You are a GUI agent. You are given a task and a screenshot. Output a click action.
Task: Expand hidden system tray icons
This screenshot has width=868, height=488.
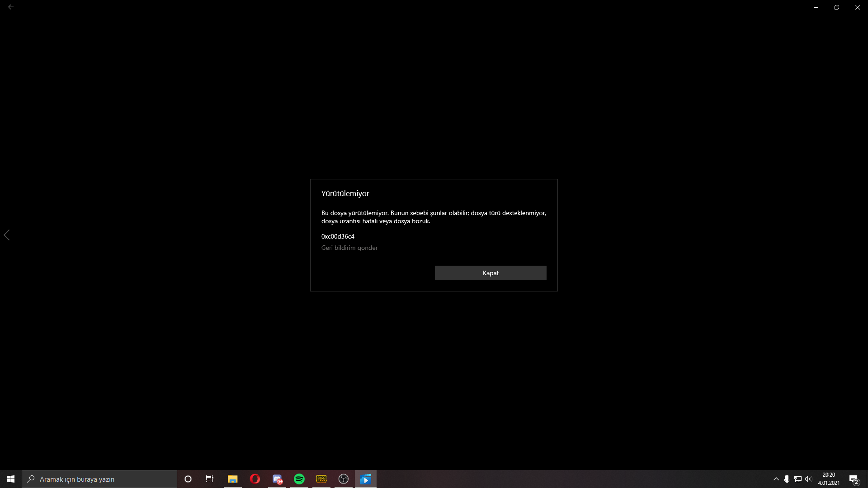point(776,479)
